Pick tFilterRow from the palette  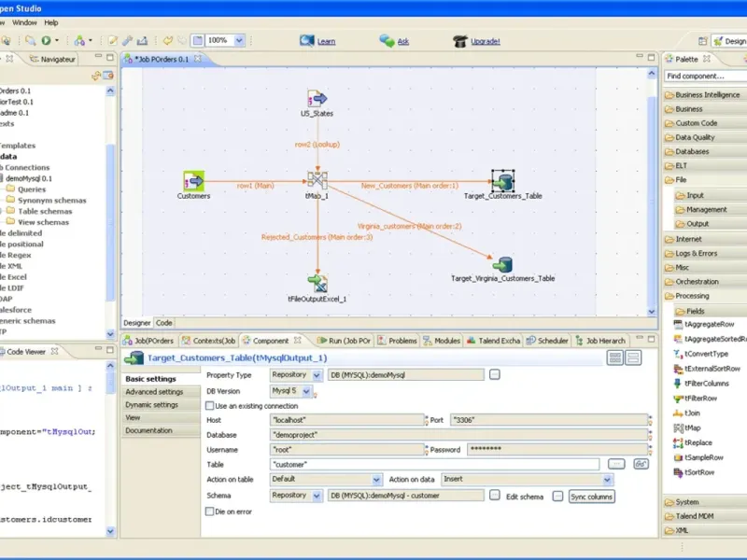pyautogui.click(x=695, y=399)
